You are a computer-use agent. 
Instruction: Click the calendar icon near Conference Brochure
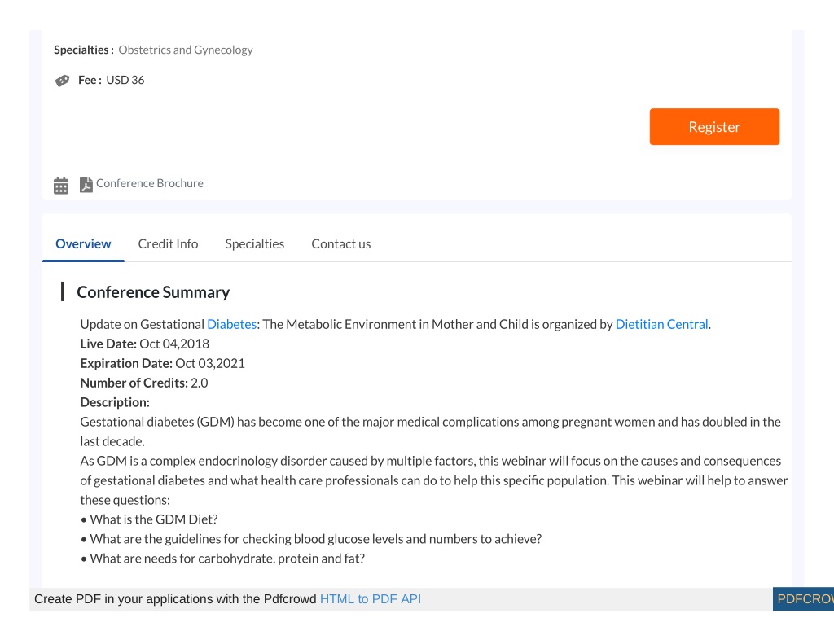[61, 185]
